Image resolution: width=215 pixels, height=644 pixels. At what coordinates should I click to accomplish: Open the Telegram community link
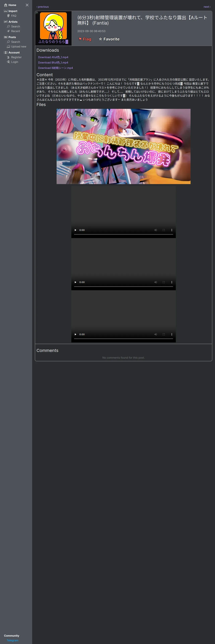(x=13, y=640)
